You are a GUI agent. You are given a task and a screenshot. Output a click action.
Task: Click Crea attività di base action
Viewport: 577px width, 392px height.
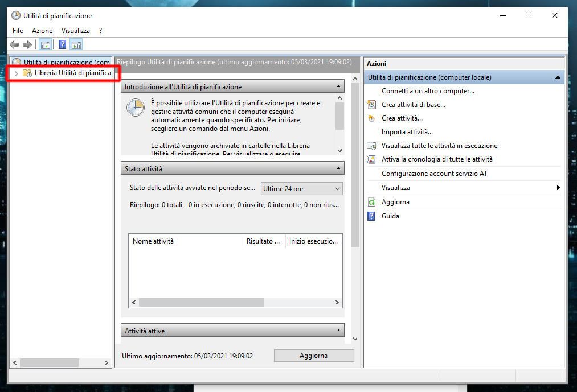pyautogui.click(x=413, y=105)
